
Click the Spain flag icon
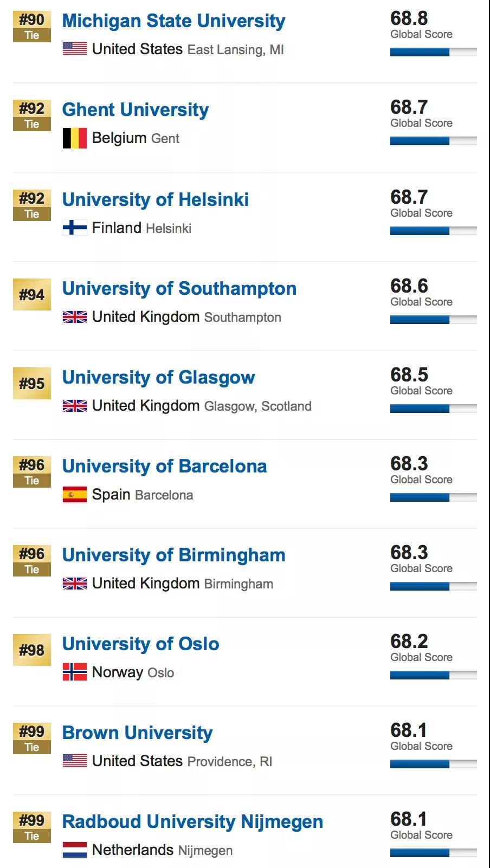pos(74,495)
